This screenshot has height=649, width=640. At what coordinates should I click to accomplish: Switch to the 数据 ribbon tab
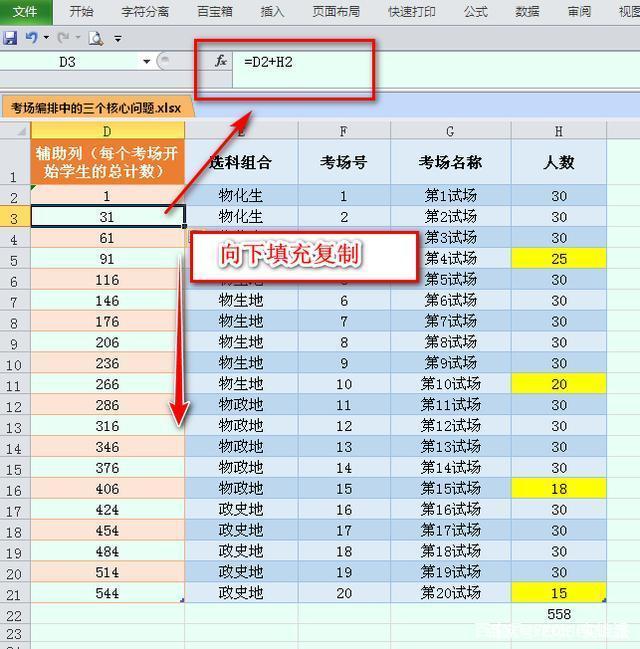[527, 12]
